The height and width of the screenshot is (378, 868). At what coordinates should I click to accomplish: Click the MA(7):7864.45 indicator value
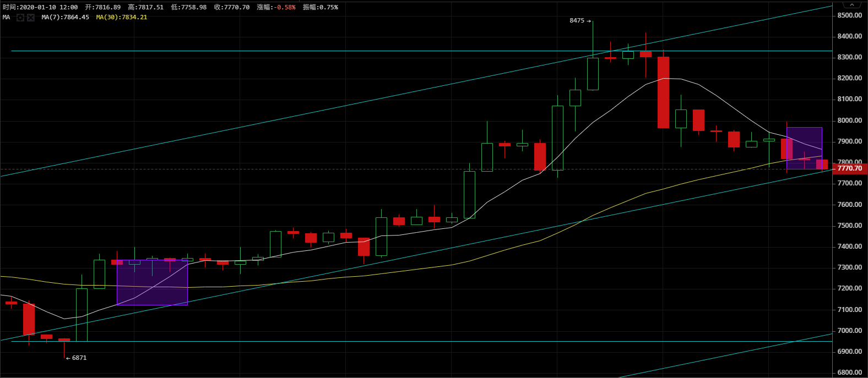(x=65, y=18)
